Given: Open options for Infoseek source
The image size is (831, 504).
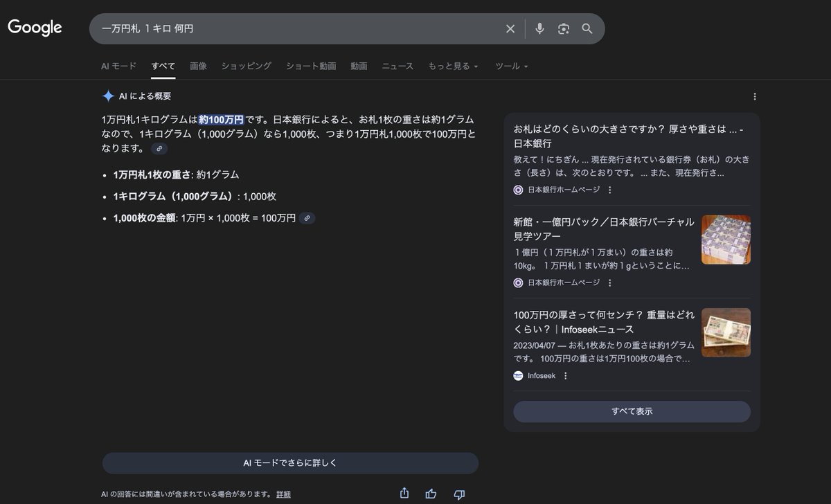Looking at the screenshot, I should coord(565,376).
